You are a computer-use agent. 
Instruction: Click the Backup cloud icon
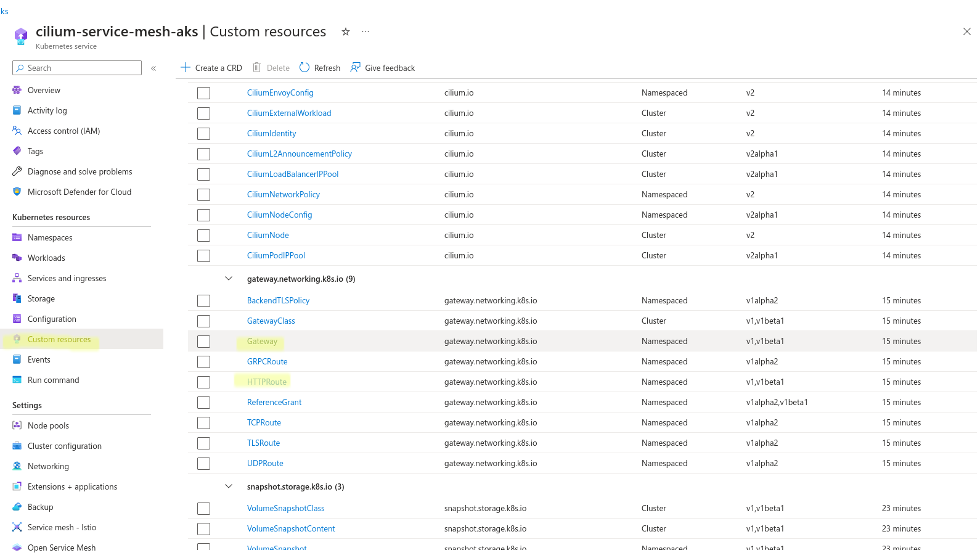point(17,507)
